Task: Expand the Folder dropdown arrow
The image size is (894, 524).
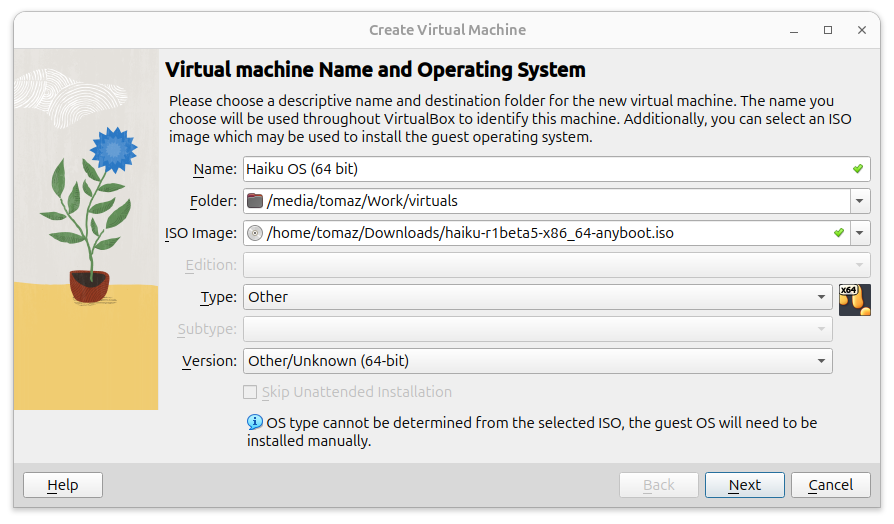Action: (x=860, y=201)
